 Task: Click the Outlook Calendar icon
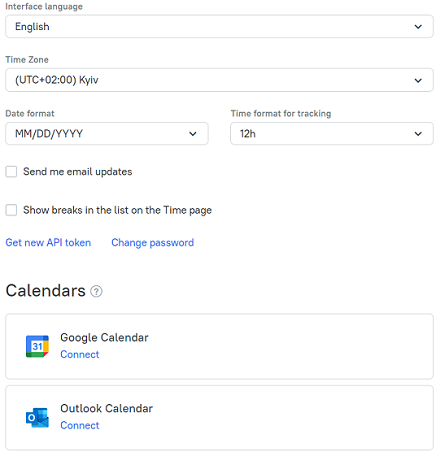pyautogui.click(x=37, y=417)
